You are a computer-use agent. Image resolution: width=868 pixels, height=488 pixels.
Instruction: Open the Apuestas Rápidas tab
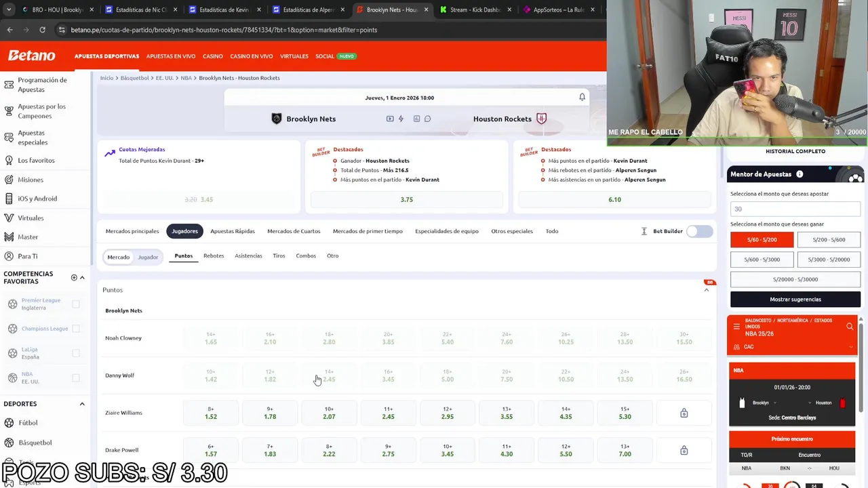pyautogui.click(x=233, y=231)
